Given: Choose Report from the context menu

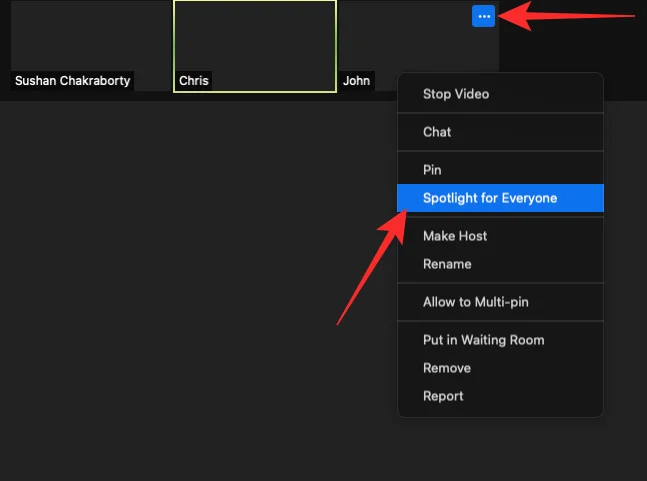Looking at the screenshot, I should coord(443,396).
